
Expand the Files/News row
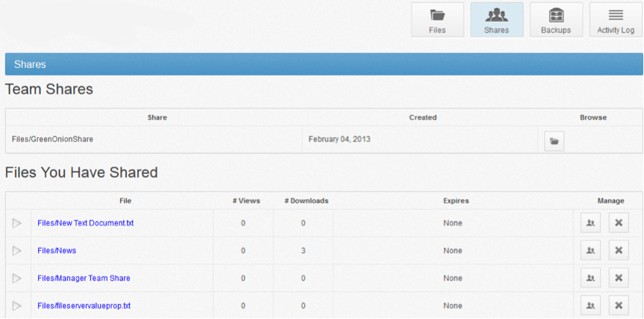[17, 251]
